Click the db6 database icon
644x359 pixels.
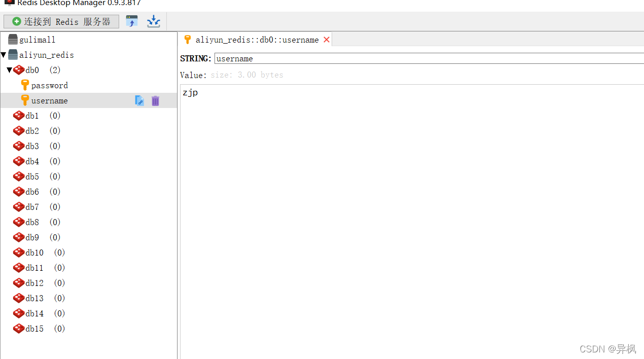(x=19, y=192)
